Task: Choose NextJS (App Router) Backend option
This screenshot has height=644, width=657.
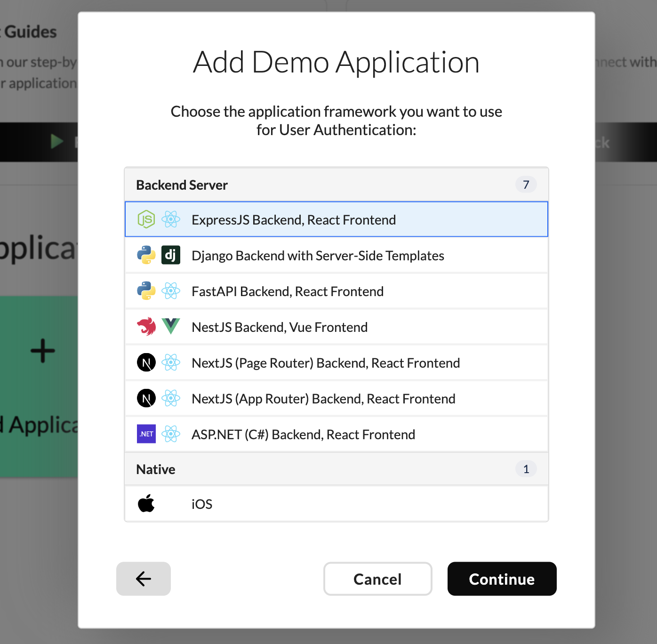Action: [x=337, y=398]
